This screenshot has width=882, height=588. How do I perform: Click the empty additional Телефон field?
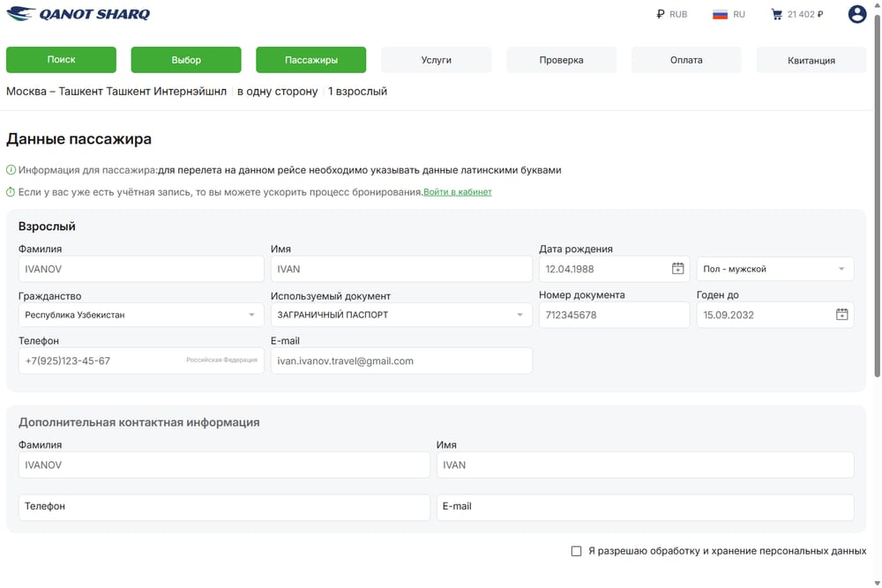(224, 507)
